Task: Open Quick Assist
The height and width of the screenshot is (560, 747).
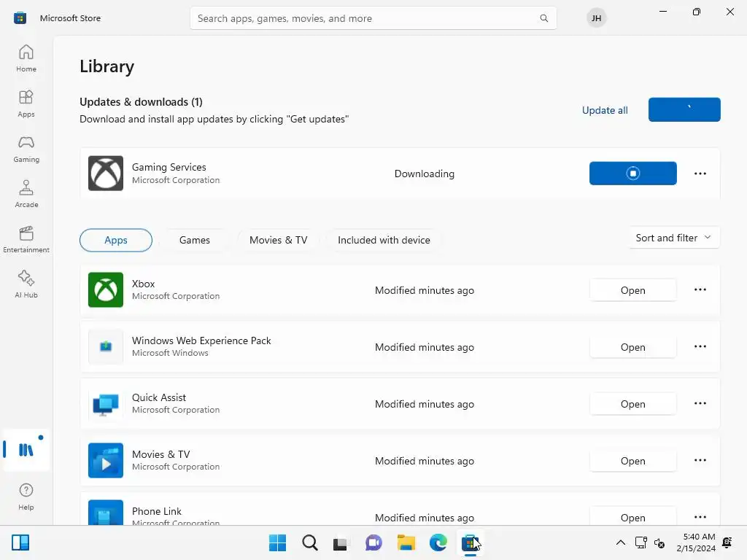Action: (632, 404)
